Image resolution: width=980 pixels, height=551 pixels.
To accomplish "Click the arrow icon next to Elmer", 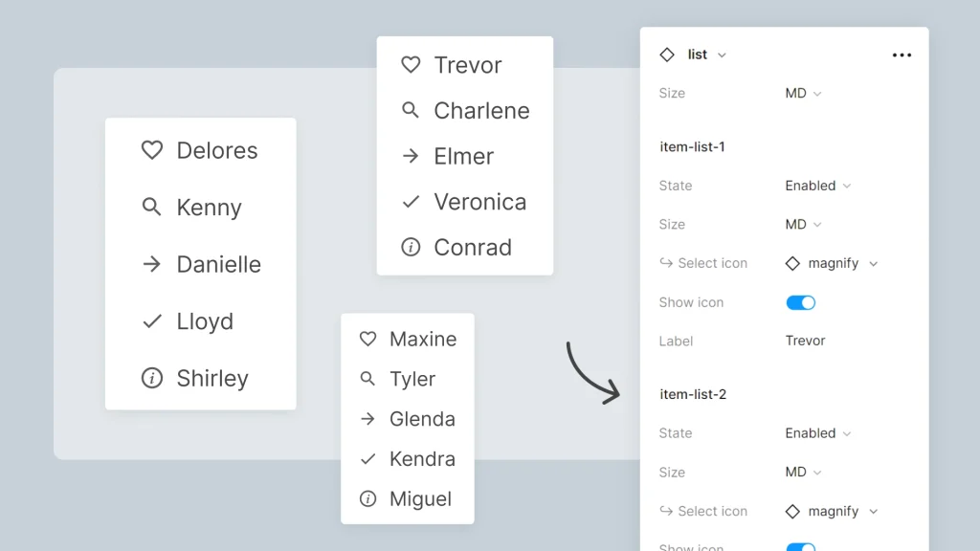I will (411, 156).
